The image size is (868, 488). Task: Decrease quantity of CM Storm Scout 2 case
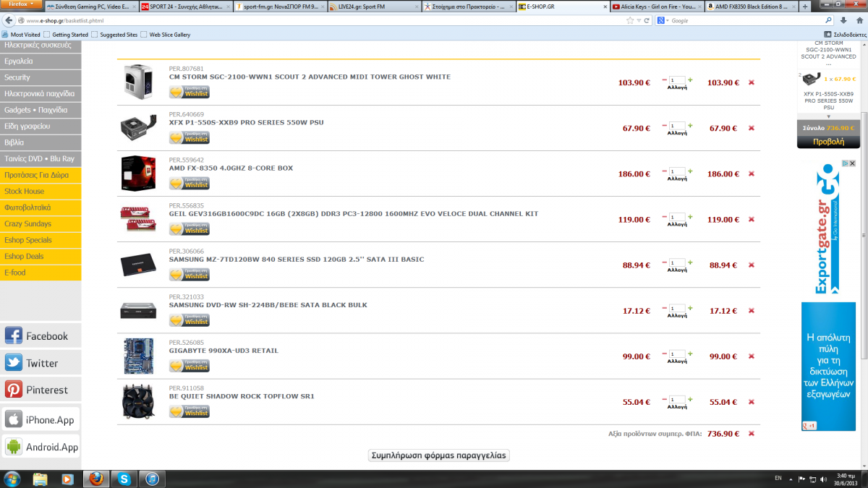coord(665,80)
